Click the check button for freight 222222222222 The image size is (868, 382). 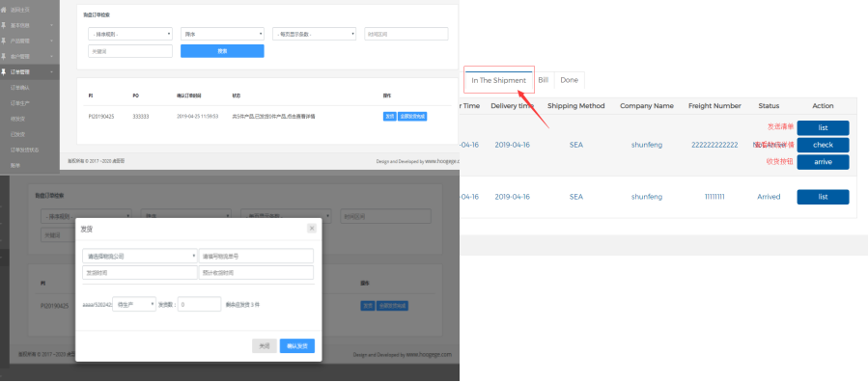[x=823, y=145]
